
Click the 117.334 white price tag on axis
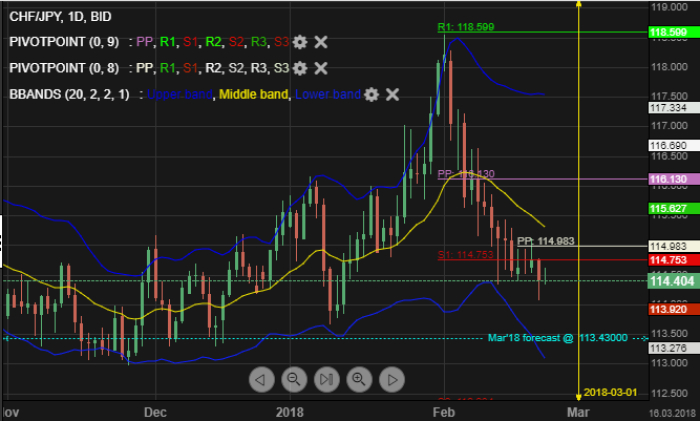[674, 108]
